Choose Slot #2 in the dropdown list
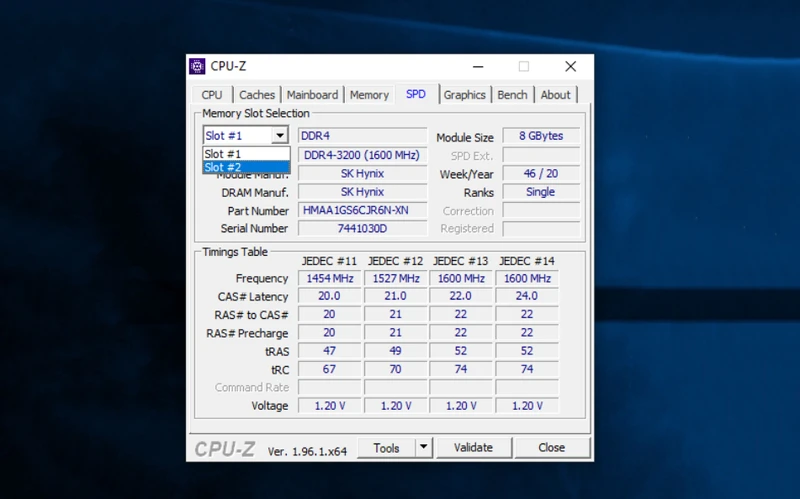 (x=246, y=167)
